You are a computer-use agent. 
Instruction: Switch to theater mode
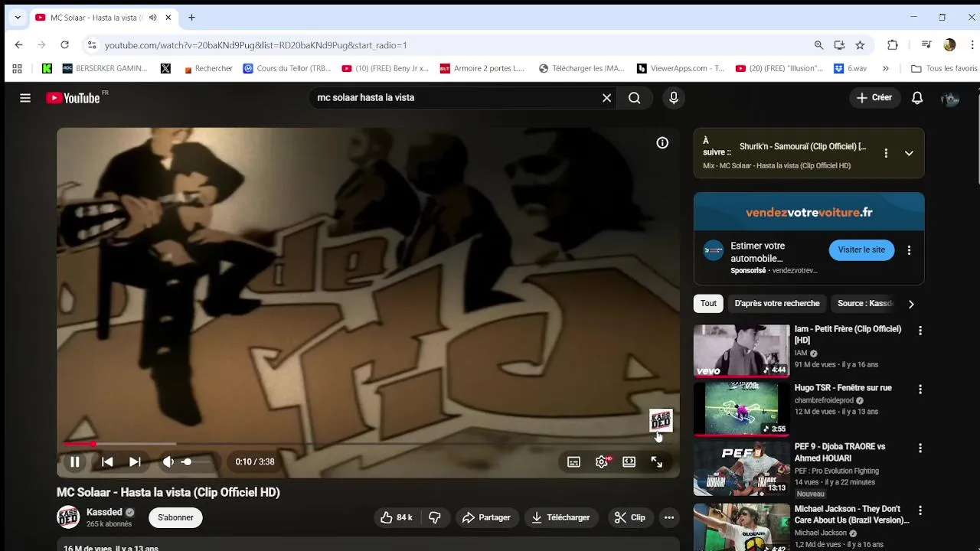(x=629, y=461)
